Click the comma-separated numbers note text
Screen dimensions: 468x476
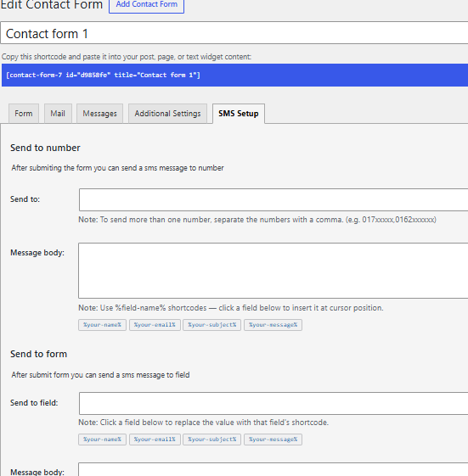coord(257,220)
